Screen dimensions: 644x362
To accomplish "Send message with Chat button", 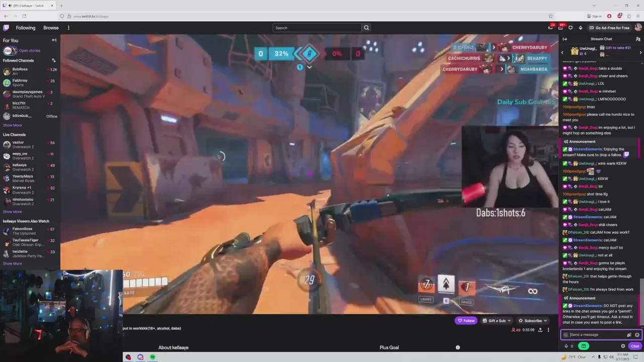I will point(635,346).
